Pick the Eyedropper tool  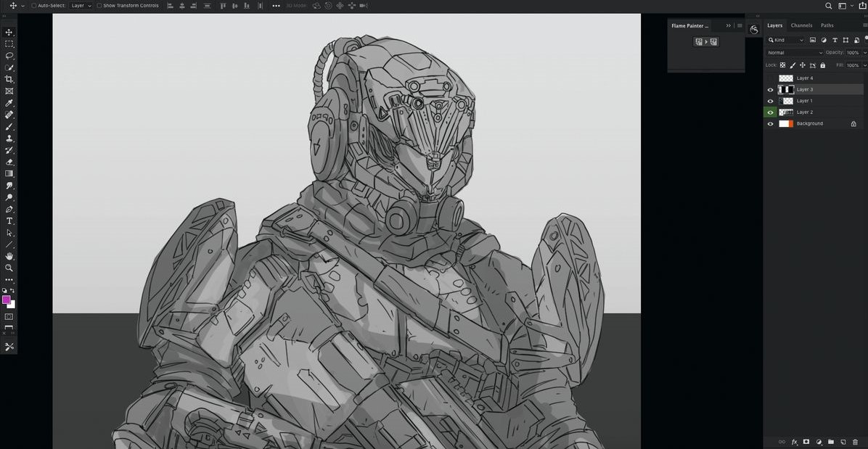pos(9,103)
